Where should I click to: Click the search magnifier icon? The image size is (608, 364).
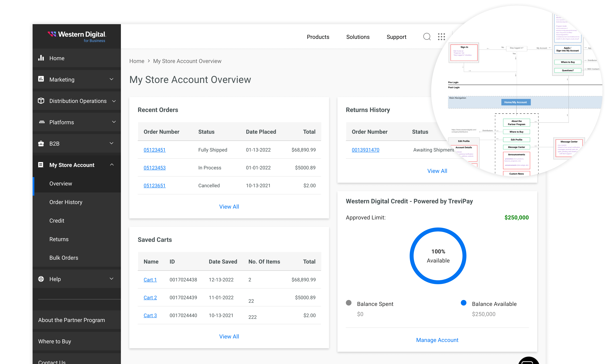point(427,37)
